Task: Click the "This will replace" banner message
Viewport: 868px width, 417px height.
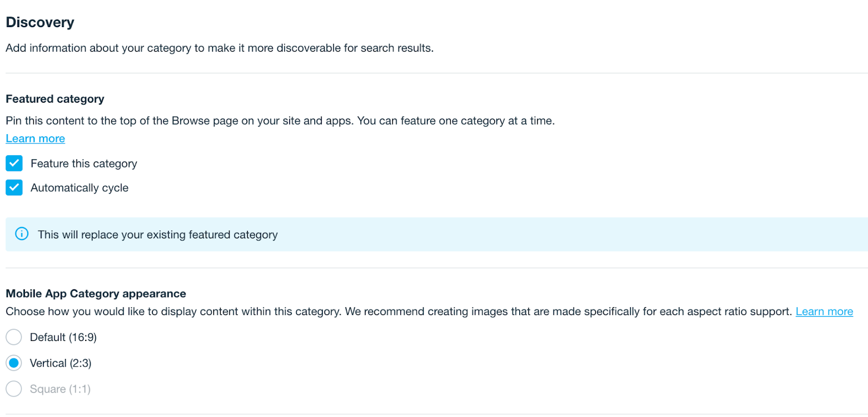Action: (x=157, y=235)
